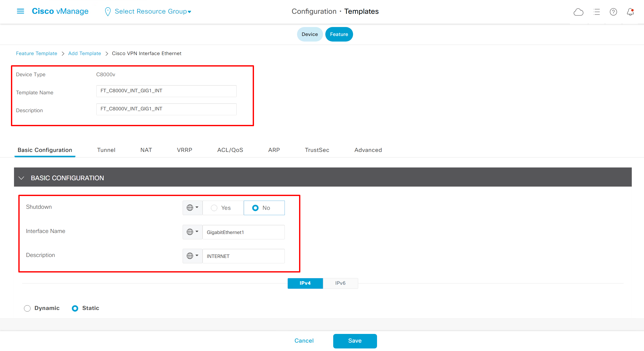Screen dimensions: 644x351
Task: Collapse the BASIC CONFIGURATION section
Action: (x=21, y=178)
